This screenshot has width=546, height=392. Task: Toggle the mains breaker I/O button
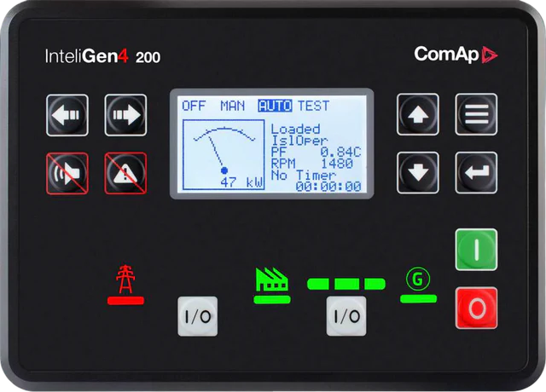(198, 316)
